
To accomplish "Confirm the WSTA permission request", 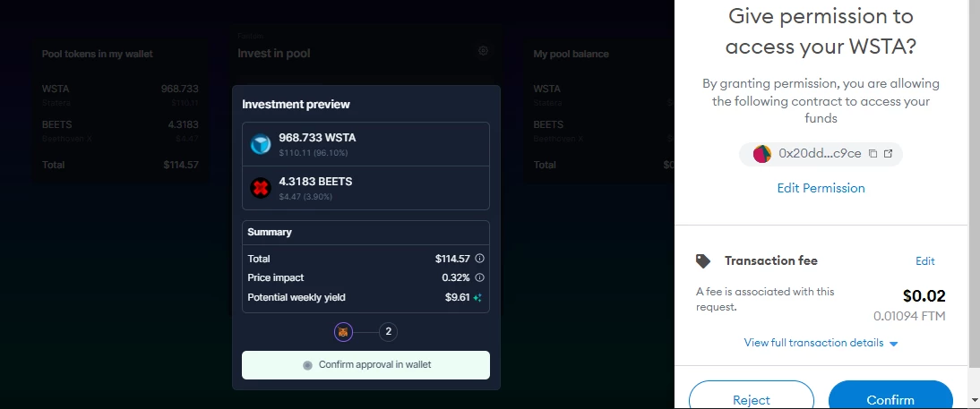I will point(890,396).
